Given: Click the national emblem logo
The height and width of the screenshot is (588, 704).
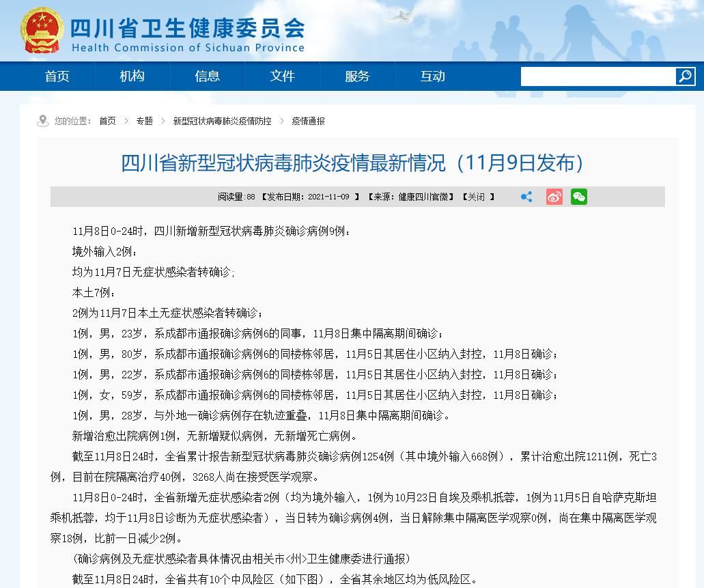Looking at the screenshot, I should [42, 31].
